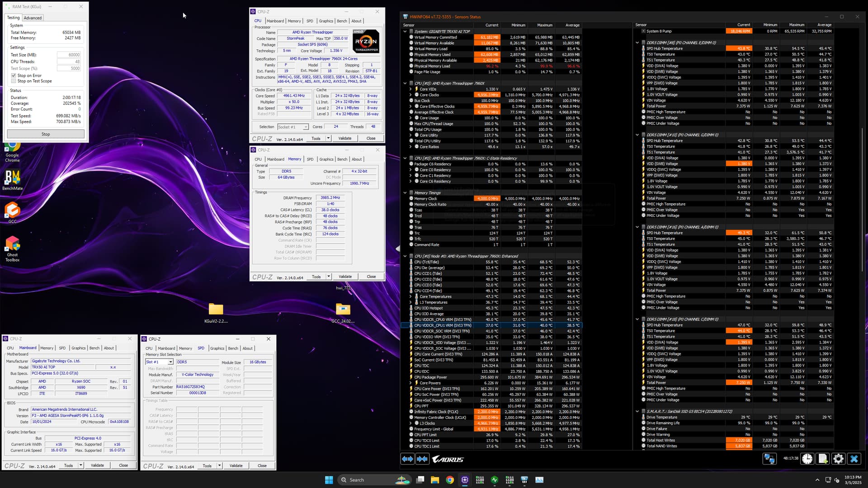Click the network remote monitors icon

(x=769, y=459)
